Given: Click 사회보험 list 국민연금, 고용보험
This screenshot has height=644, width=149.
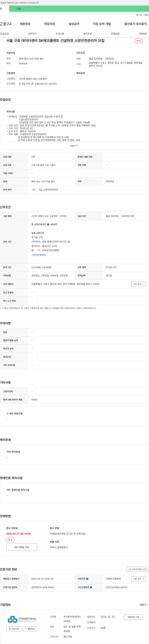Looking at the screenshot, I should tap(50, 275).
